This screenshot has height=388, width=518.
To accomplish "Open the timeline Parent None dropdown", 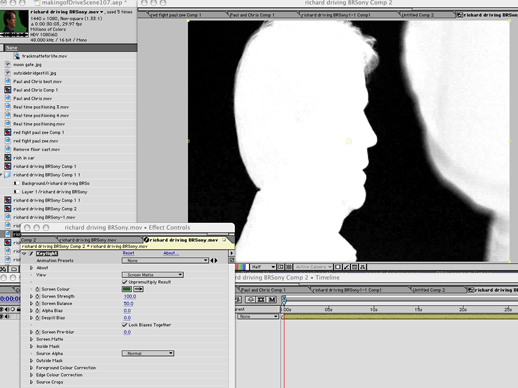I will point(258,316).
